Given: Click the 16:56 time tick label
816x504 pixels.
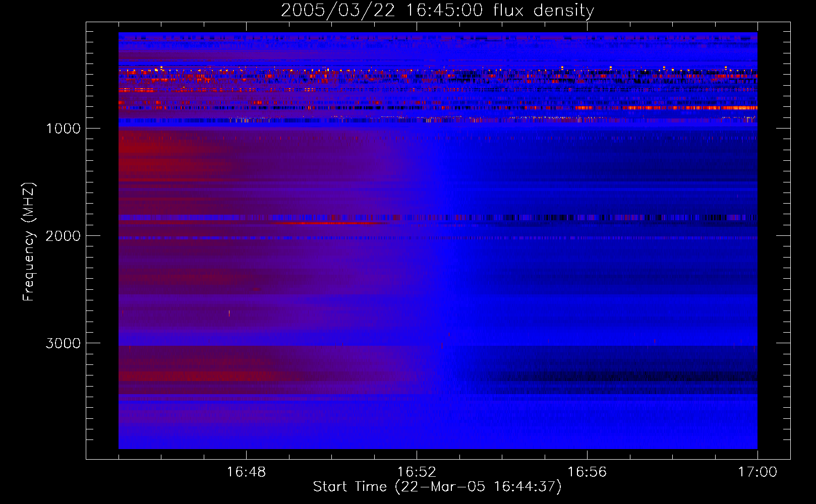Looking at the screenshot, I should point(587,472).
